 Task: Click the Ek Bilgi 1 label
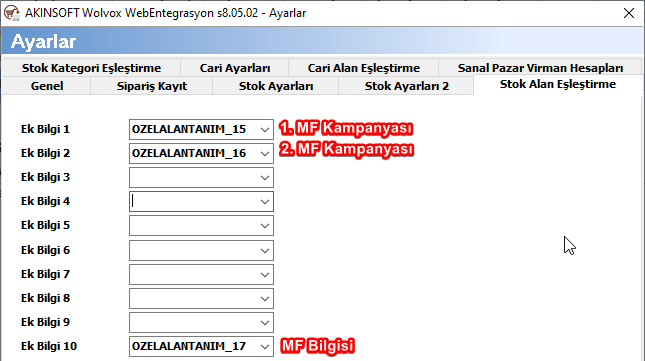[45, 129]
